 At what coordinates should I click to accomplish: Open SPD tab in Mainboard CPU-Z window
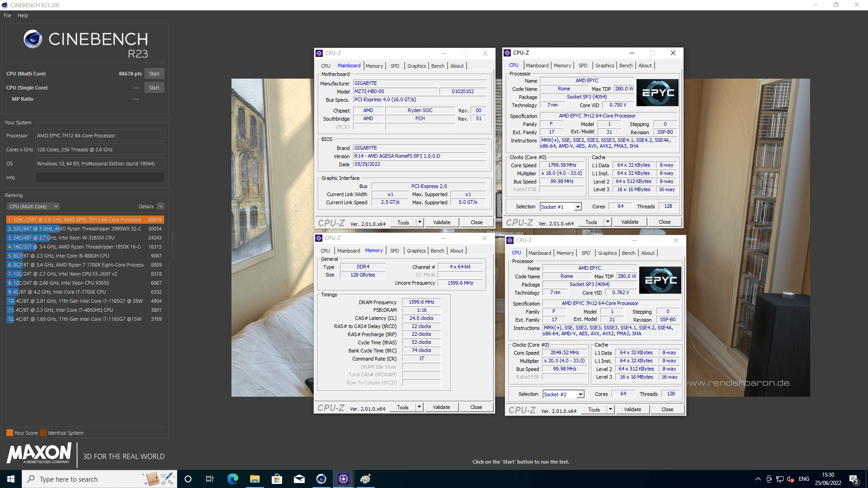point(395,66)
